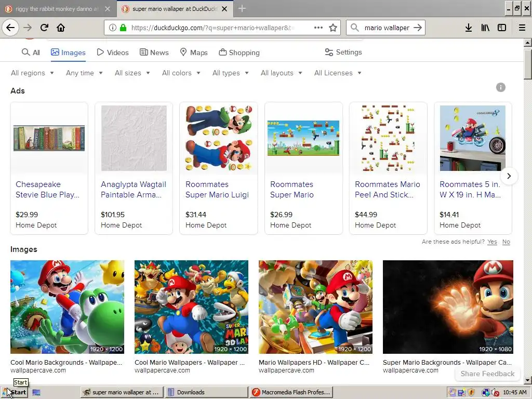Open the downloads arrow in toolbar

469,28
